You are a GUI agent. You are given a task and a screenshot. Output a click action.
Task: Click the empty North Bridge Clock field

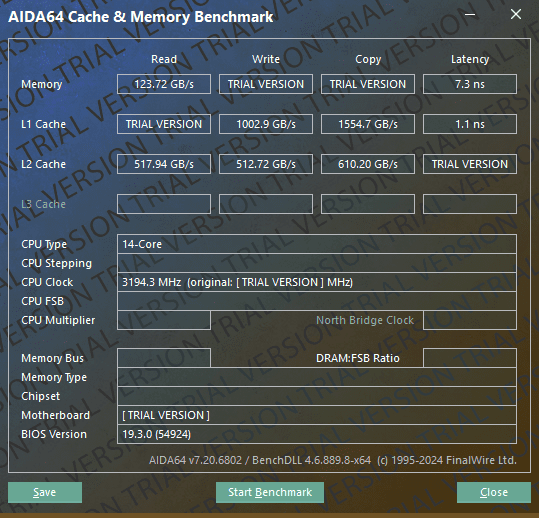click(x=470, y=320)
